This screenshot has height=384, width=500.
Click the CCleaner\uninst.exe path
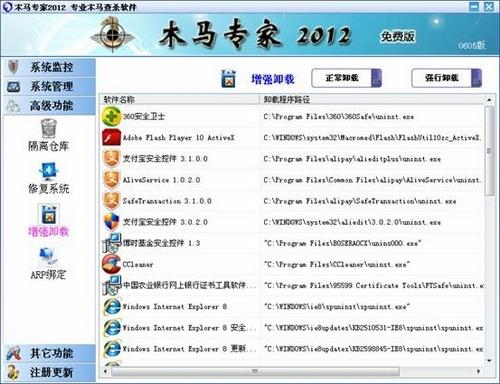pyautogui.click(x=337, y=265)
